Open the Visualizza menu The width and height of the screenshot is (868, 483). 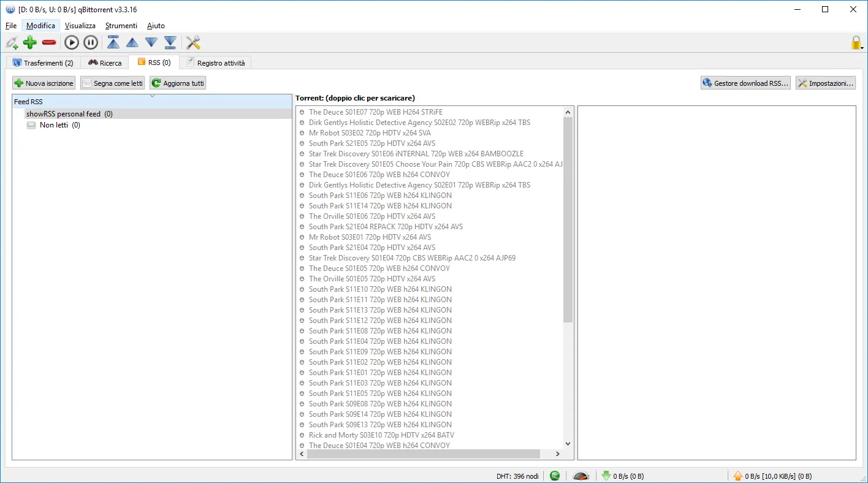80,26
